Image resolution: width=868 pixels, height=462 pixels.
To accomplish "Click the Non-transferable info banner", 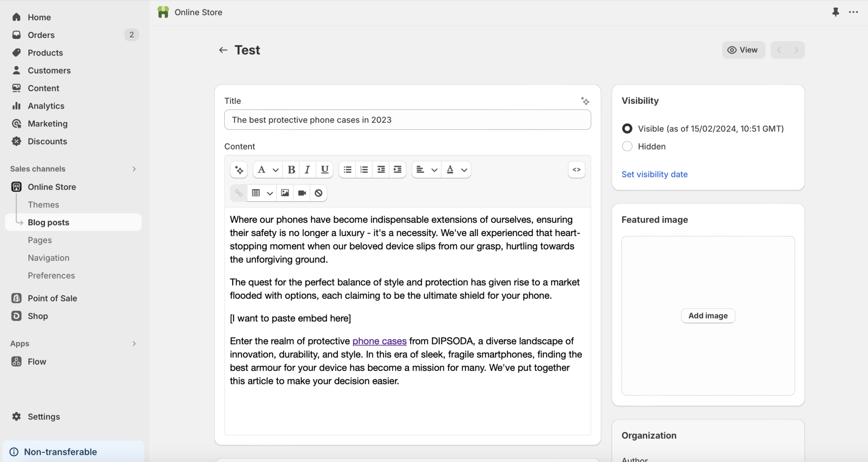I will coord(73,452).
